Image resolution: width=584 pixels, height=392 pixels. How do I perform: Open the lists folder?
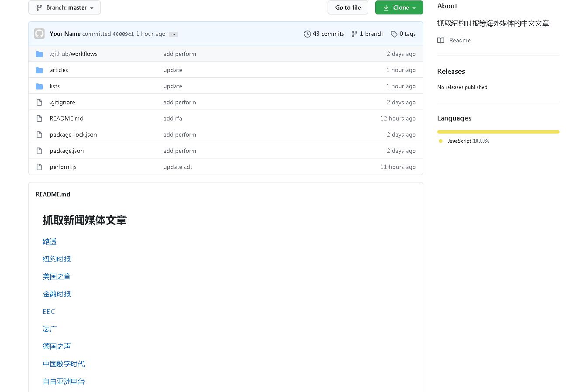55,86
